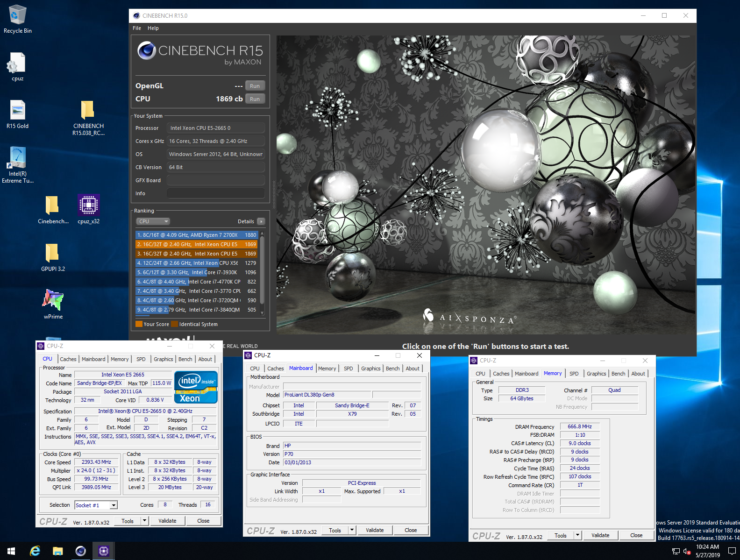
Task: Select ranking row 9, Core i7-3840QM
Action: coord(197,310)
